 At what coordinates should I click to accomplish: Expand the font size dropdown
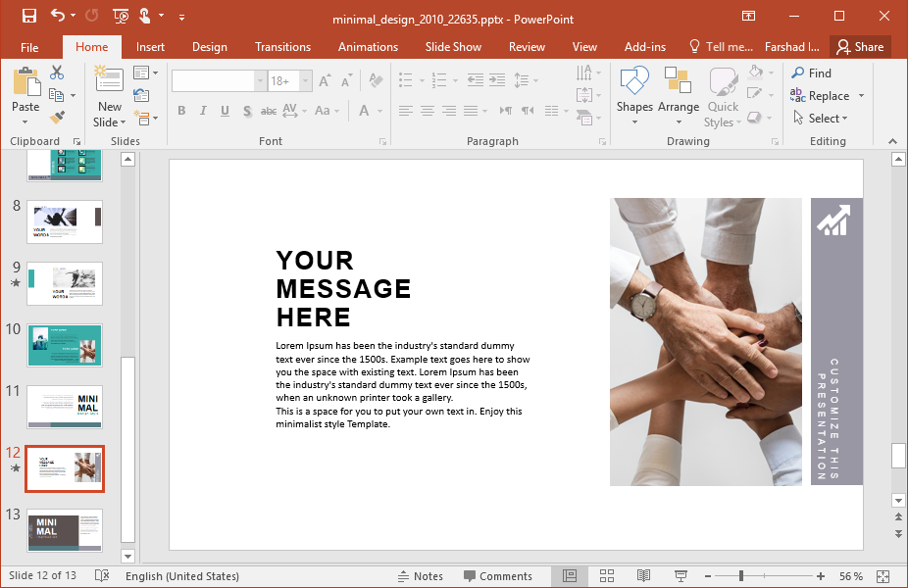coord(306,81)
